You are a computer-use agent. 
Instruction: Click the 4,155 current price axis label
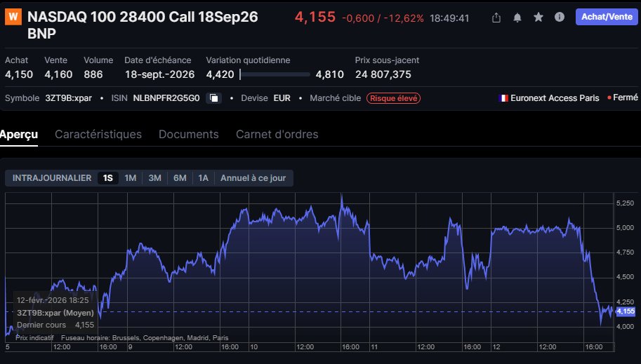[626, 311]
